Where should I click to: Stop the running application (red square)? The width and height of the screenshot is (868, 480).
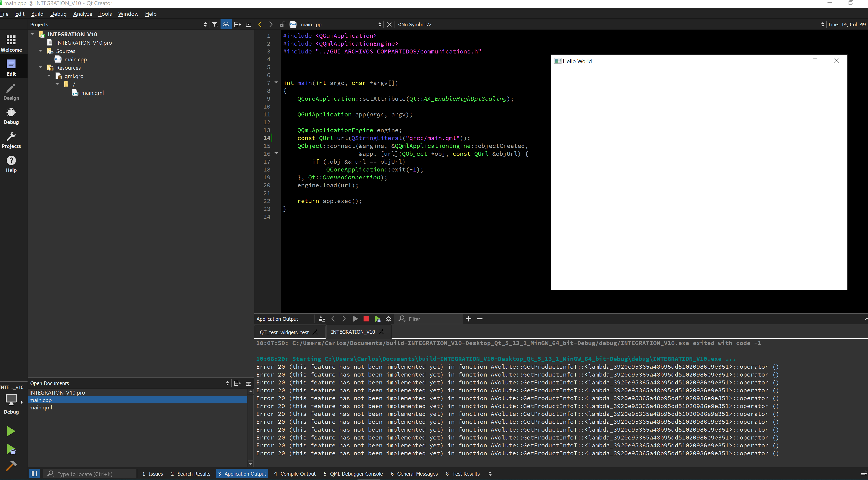[366, 318]
